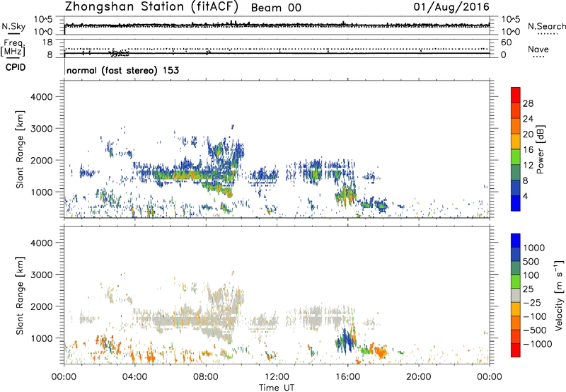Select 'Slant Range [km]' label of power panel
This screenshot has height=392, width=566.
(x=20, y=149)
